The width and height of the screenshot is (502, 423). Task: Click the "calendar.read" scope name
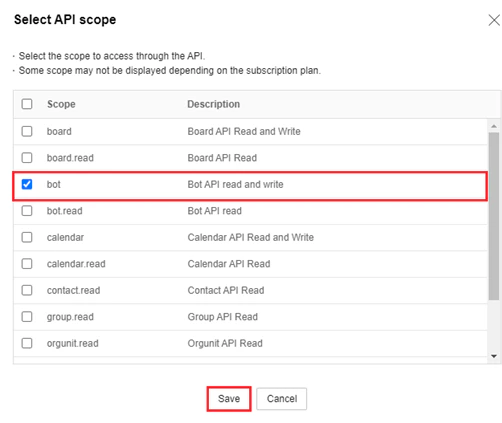pos(76,264)
